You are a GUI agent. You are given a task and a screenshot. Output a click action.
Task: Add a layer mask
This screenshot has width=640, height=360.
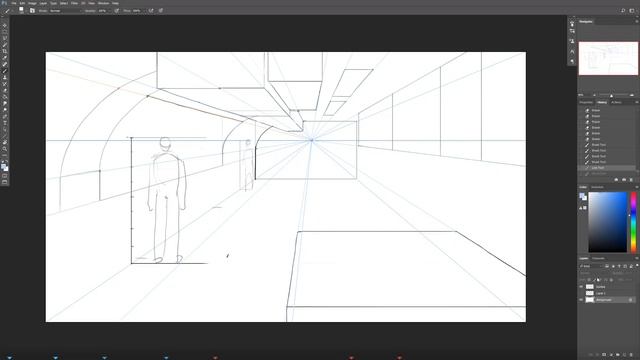click(604, 355)
